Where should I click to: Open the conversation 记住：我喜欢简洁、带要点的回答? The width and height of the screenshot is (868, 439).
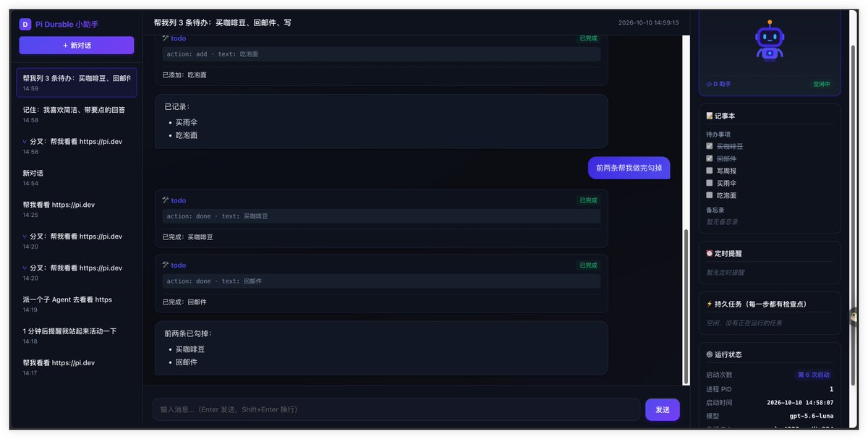tap(77, 114)
